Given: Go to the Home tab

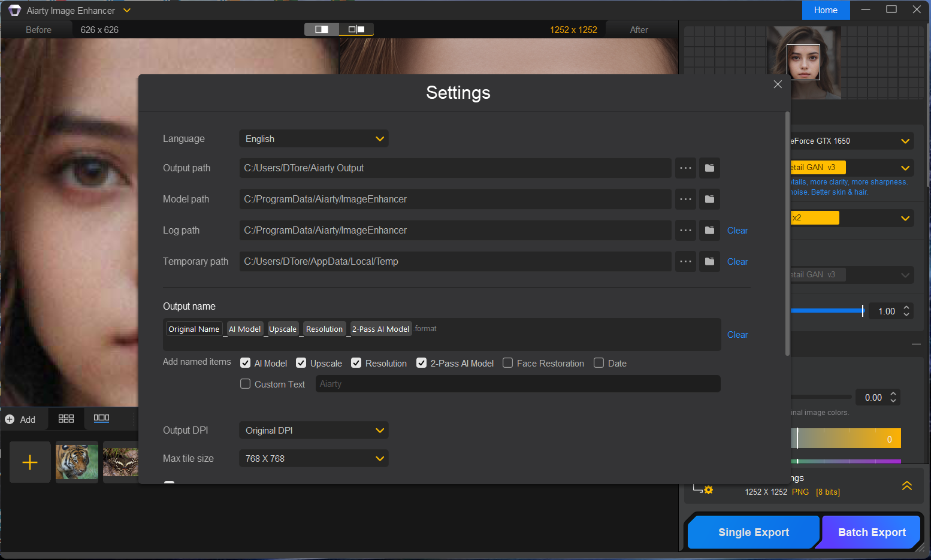Looking at the screenshot, I should click(x=826, y=10).
